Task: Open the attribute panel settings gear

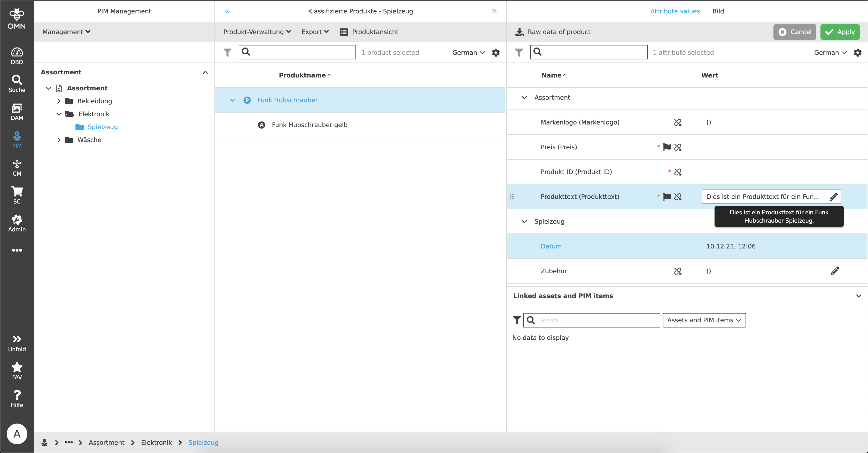Action: click(858, 52)
